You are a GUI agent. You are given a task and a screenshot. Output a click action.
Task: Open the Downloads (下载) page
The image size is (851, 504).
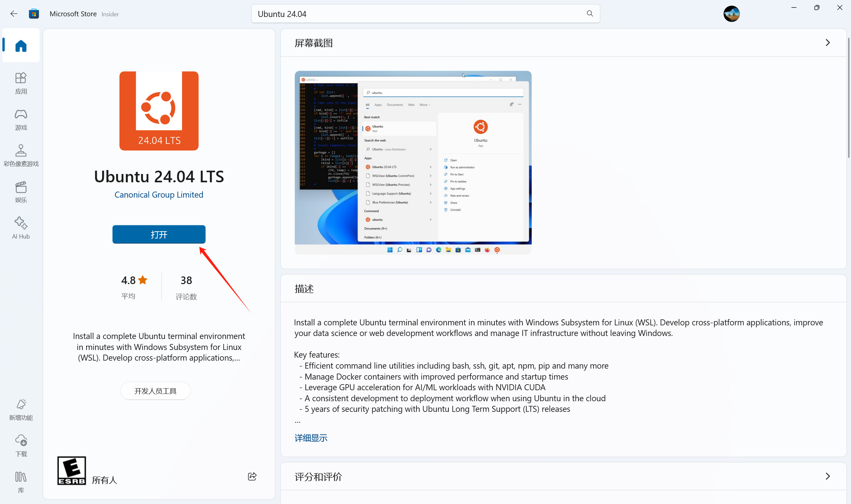pyautogui.click(x=21, y=445)
